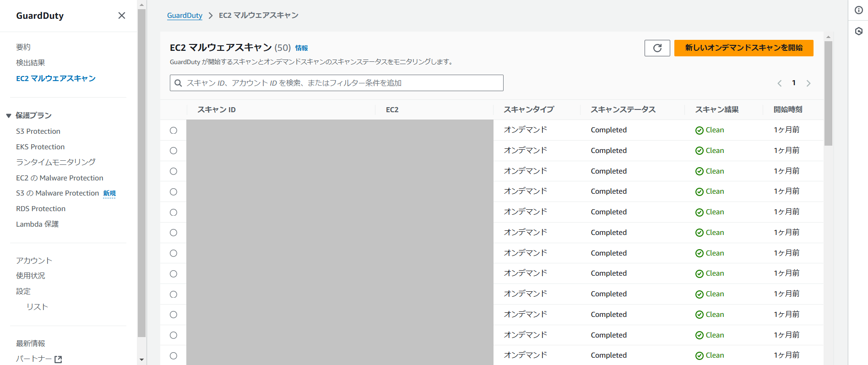Focus the scan ID search filter field
This screenshot has height=365, width=868.
click(x=336, y=83)
